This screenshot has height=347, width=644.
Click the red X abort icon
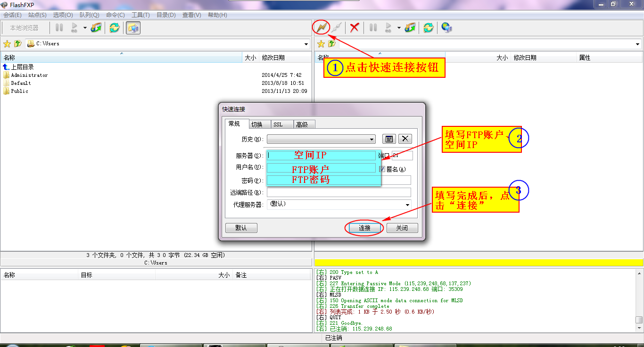355,28
